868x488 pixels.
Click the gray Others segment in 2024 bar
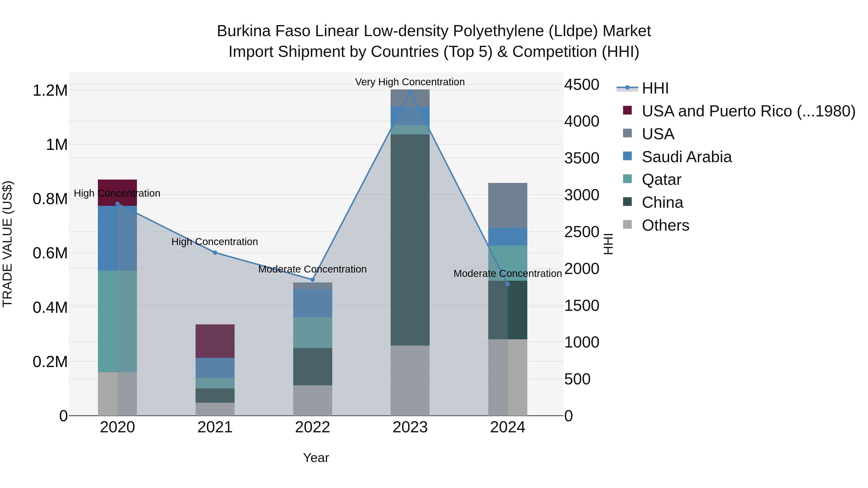[508, 378]
